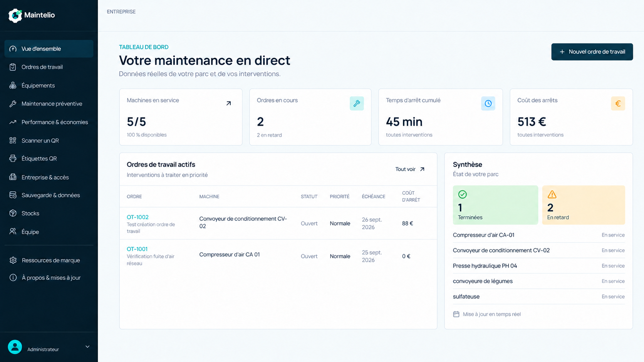
Task: Click the clock icon on Temps d'arrêt card
Action: click(488, 103)
